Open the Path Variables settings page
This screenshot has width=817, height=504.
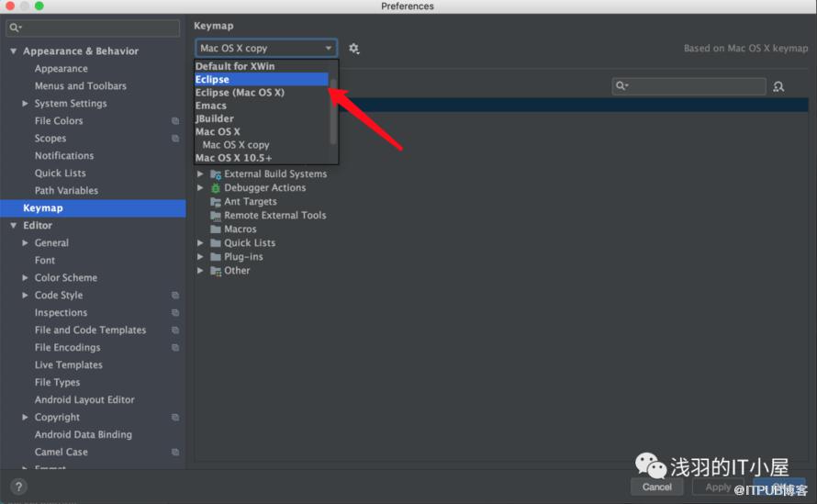tap(66, 191)
